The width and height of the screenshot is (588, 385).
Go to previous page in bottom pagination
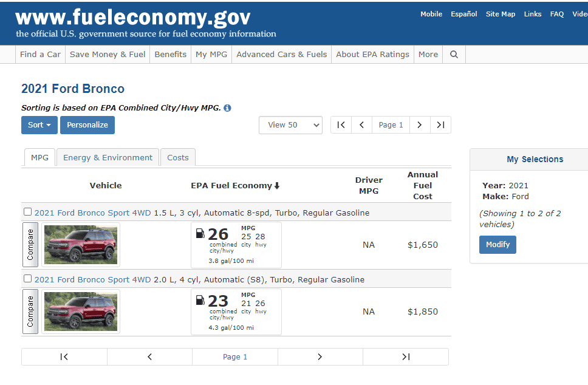149,357
